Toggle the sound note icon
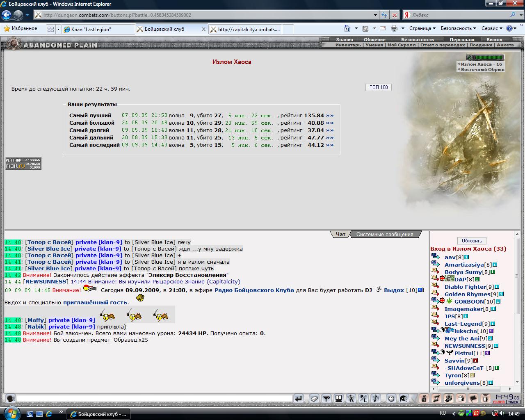This screenshot has width=525, height=420. point(376,399)
